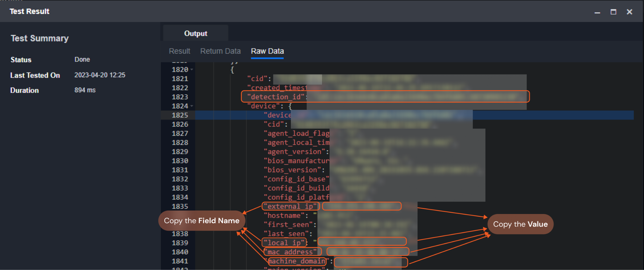Collapse the device object at line 1824
Viewport: 644px width, 270px height.
tap(192, 106)
